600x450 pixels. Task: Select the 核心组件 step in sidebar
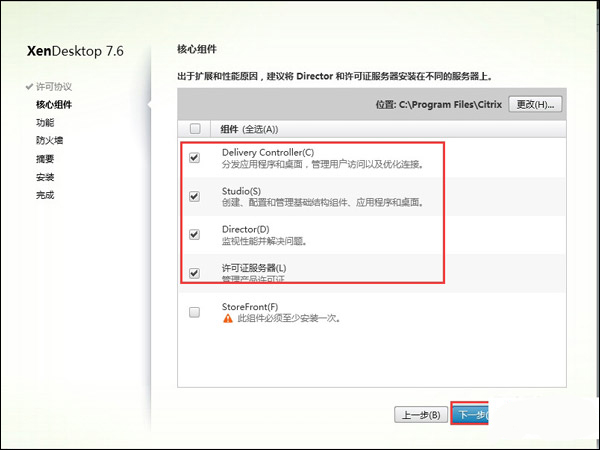pyautogui.click(x=54, y=104)
